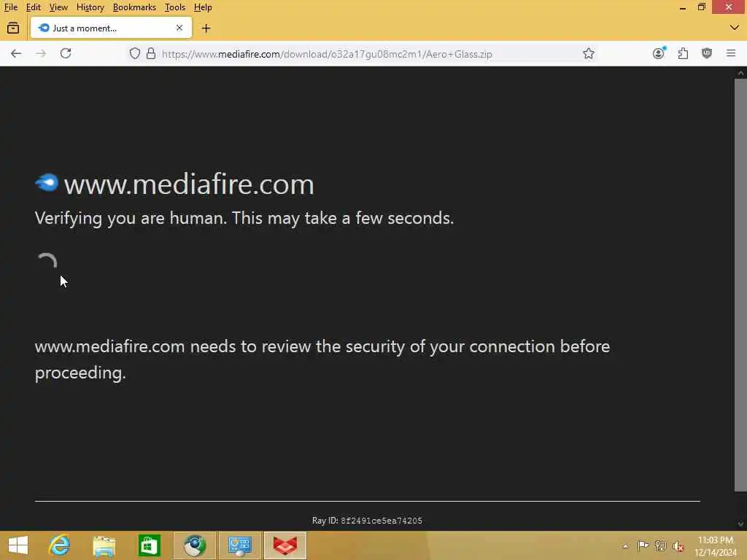Click the padlock site security icon
This screenshot has width=747, height=560.
click(151, 53)
